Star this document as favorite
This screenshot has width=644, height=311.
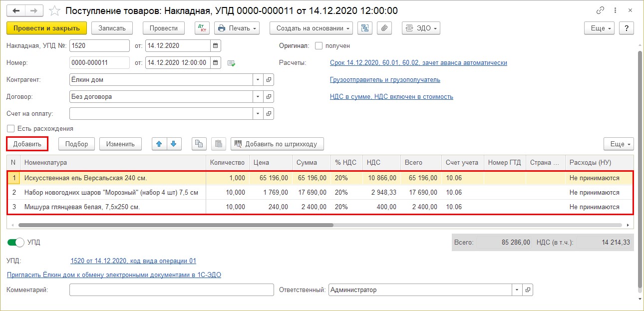(55, 10)
